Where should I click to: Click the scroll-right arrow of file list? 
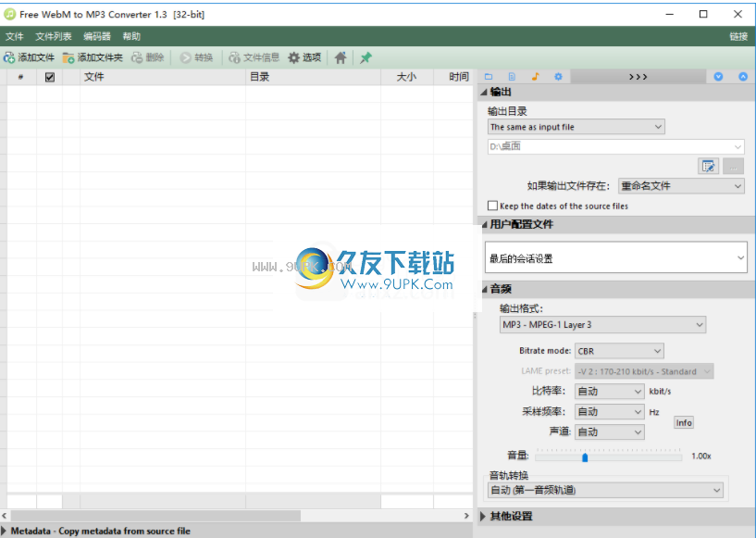point(466,516)
